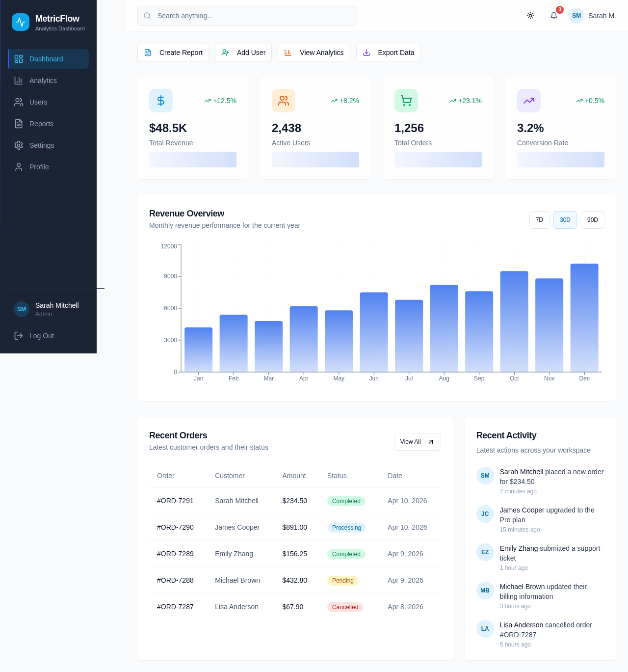This screenshot has height=672, width=628.
Task: Click the Jan bar in revenue chart
Action: [198, 349]
